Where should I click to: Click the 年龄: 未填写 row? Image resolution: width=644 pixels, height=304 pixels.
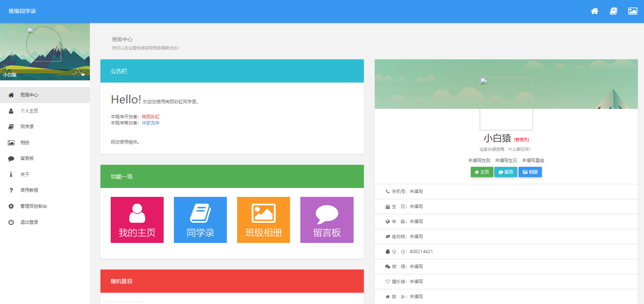(506, 221)
